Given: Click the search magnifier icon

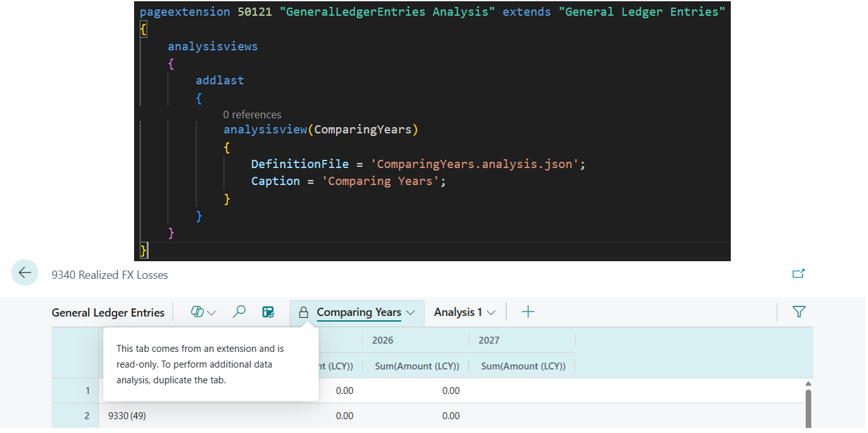Looking at the screenshot, I should 239,312.
